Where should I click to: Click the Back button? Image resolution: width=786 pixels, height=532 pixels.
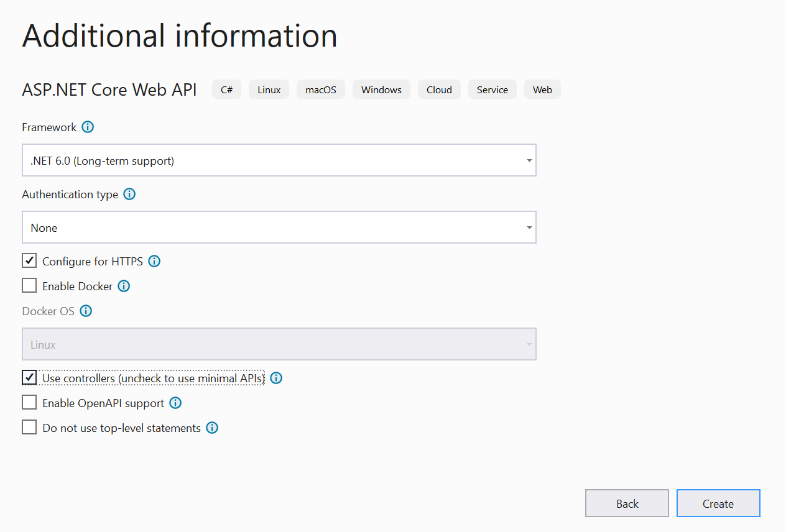coord(627,503)
